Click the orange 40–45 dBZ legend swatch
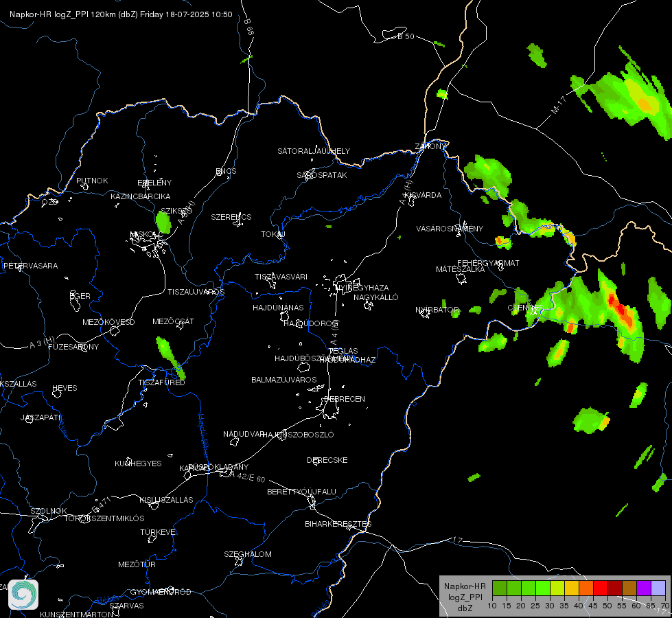Image resolution: width=672 pixels, height=618 pixels. point(586,588)
